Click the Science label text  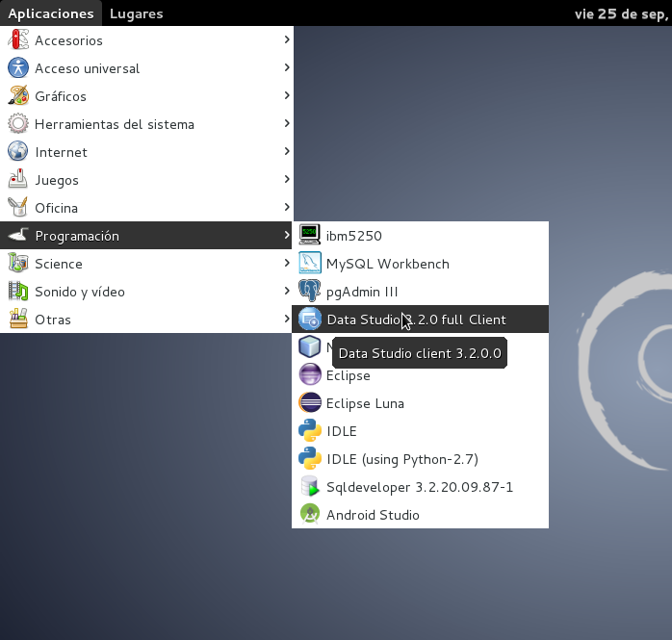tap(59, 264)
